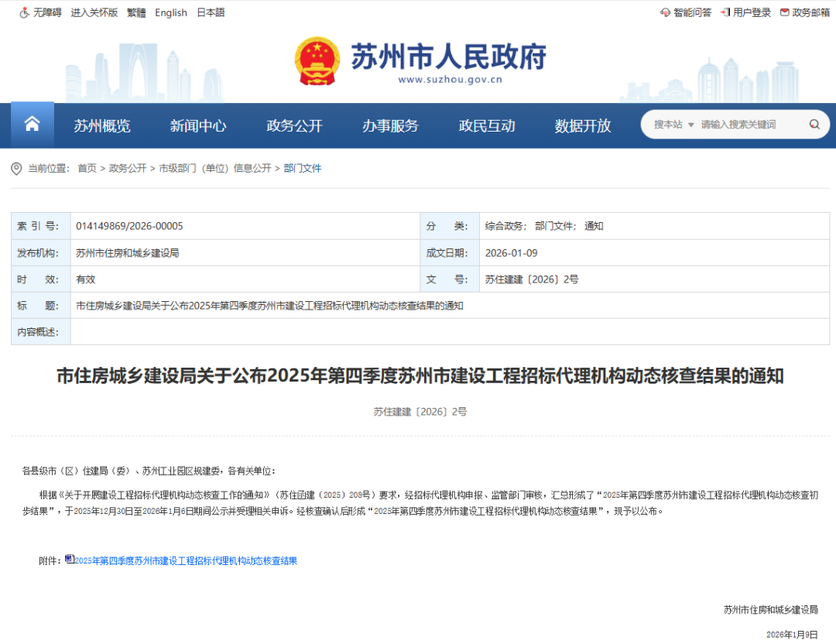
Task: Click the attachment document file icon
Action: coord(70,559)
